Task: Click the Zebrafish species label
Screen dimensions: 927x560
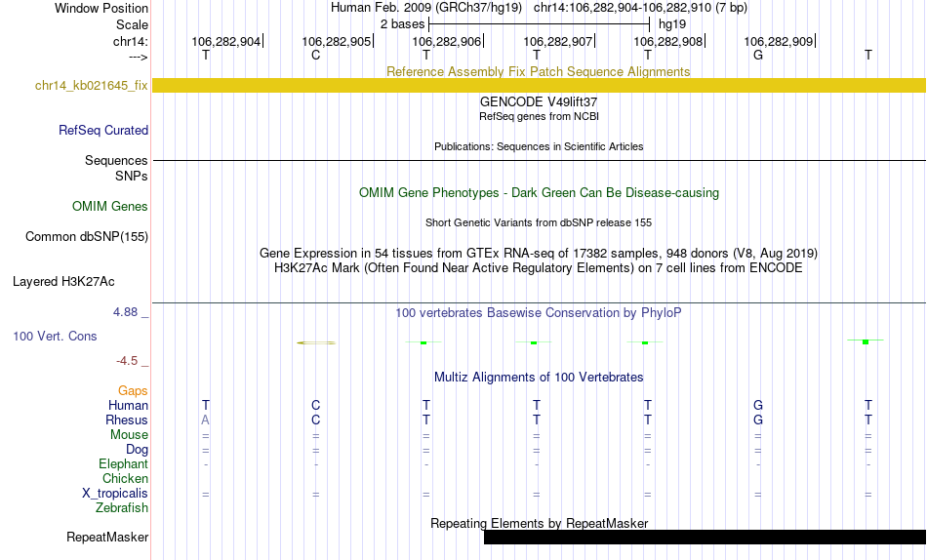Action: (x=122, y=507)
